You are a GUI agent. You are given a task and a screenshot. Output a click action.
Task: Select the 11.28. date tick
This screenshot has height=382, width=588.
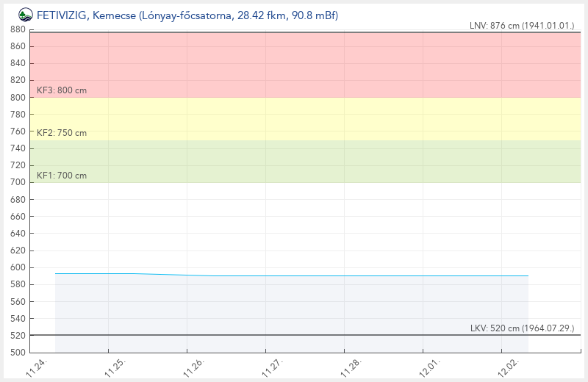click(351, 367)
